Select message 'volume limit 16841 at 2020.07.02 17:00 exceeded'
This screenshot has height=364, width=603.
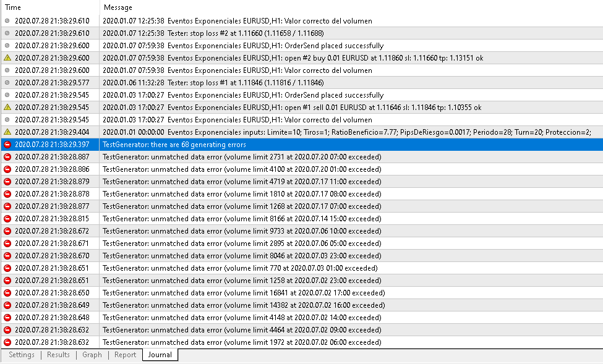pyautogui.click(x=244, y=293)
